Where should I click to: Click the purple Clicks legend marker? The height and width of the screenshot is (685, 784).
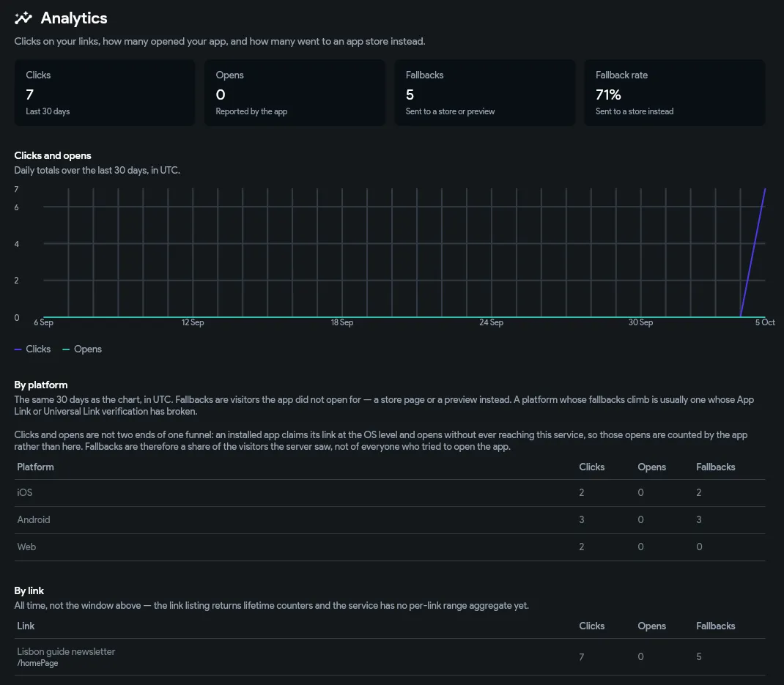click(18, 349)
